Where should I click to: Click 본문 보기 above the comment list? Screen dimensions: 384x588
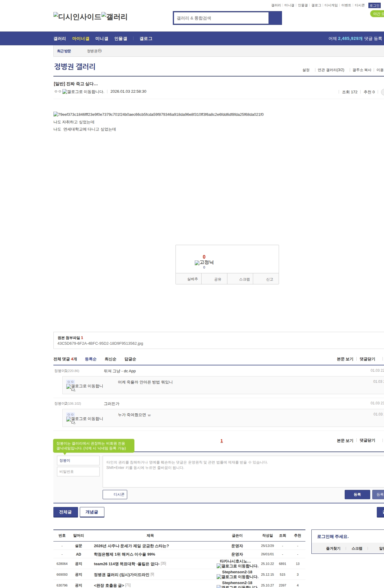click(345, 359)
